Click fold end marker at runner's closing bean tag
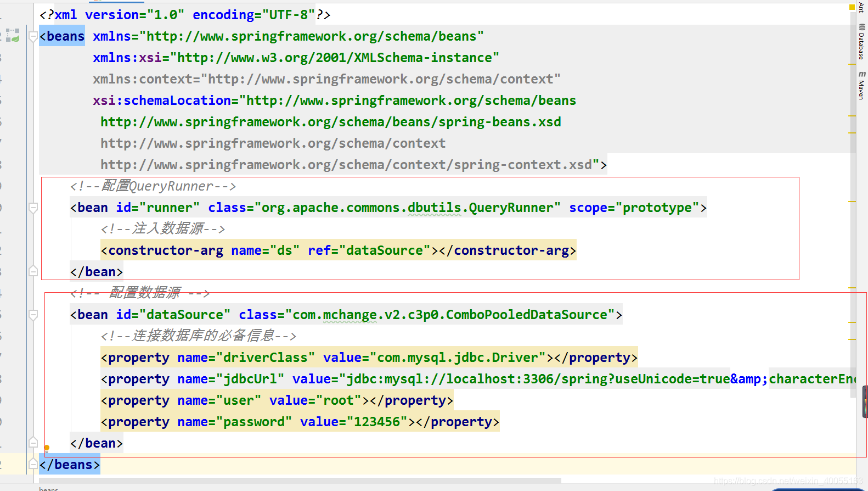Image resolution: width=868 pixels, height=491 pixels. (x=33, y=271)
